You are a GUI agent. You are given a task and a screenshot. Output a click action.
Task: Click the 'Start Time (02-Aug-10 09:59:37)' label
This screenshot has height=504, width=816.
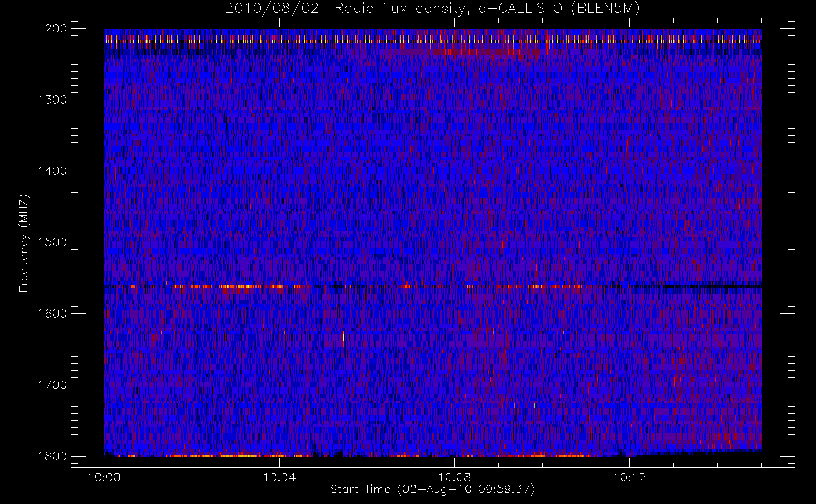[432, 489]
